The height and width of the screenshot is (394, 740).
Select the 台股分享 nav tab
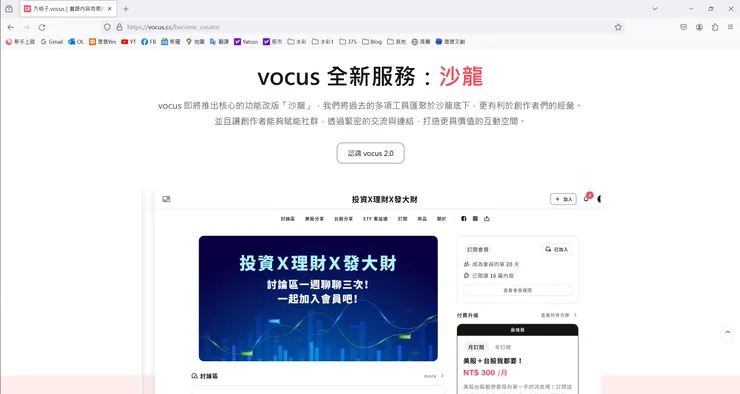coord(344,219)
